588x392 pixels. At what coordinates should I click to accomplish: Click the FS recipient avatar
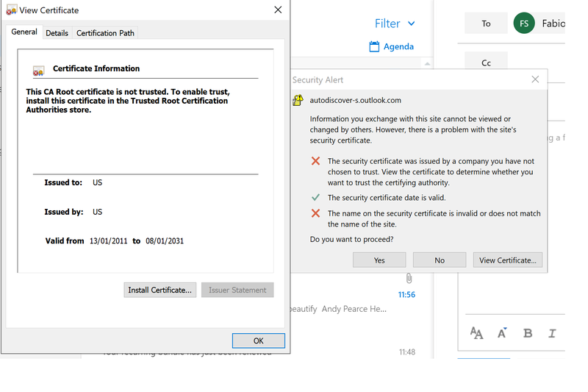[x=523, y=24]
